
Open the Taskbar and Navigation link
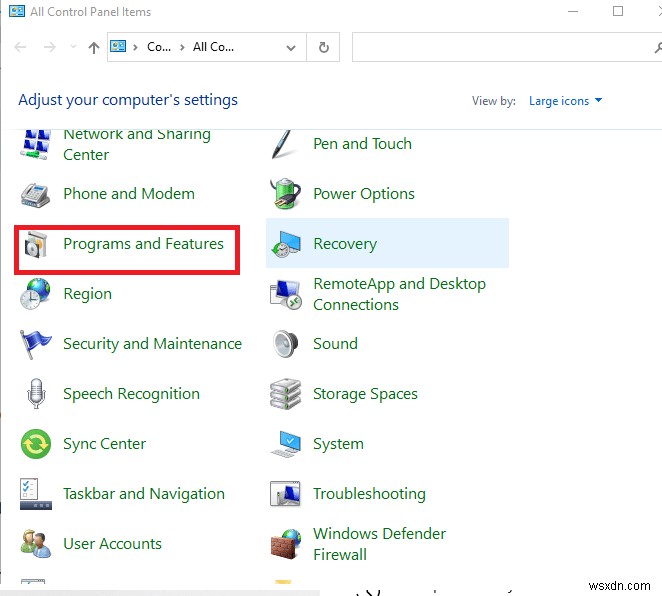tap(143, 494)
